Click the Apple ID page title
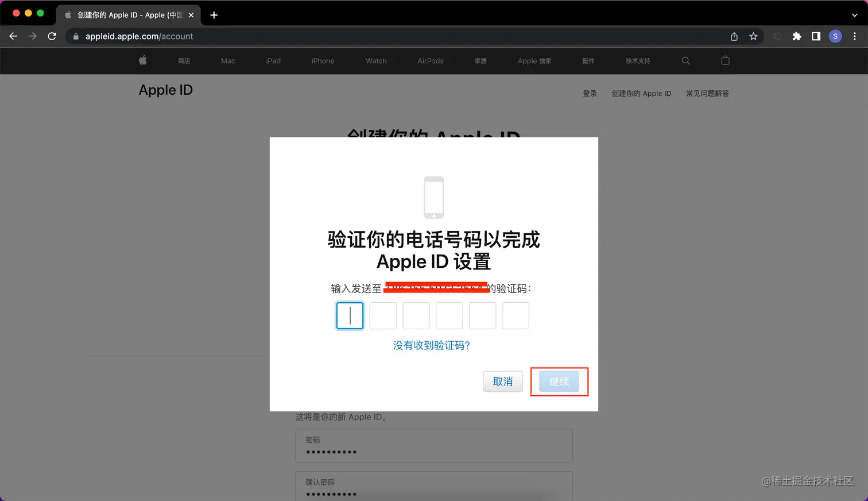 tap(166, 90)
